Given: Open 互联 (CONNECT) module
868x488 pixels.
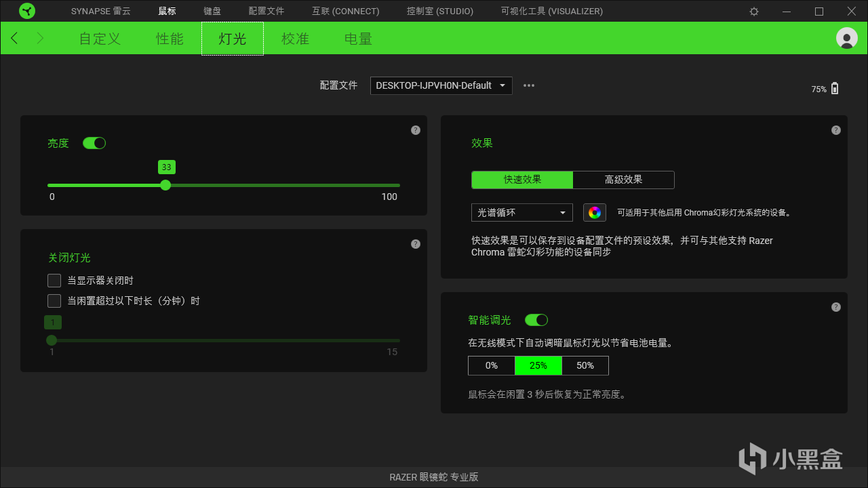Looking at the screenshot, I should click(x=346, y=12).
